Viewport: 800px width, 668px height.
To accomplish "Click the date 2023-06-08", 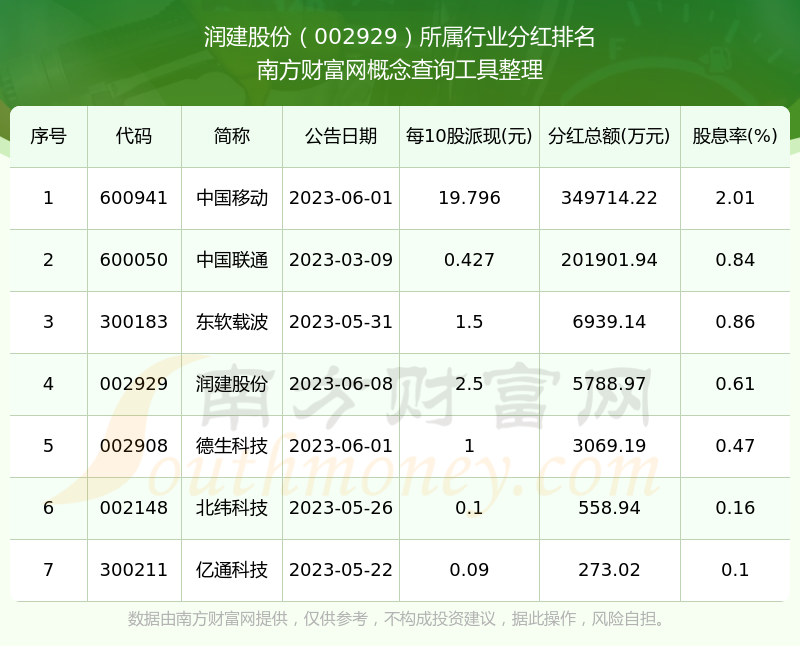I will tap(341, 384).
